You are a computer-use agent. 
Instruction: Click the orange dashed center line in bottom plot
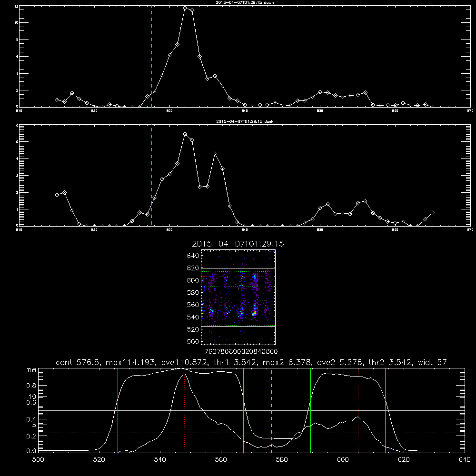click(x=271, y=410)
